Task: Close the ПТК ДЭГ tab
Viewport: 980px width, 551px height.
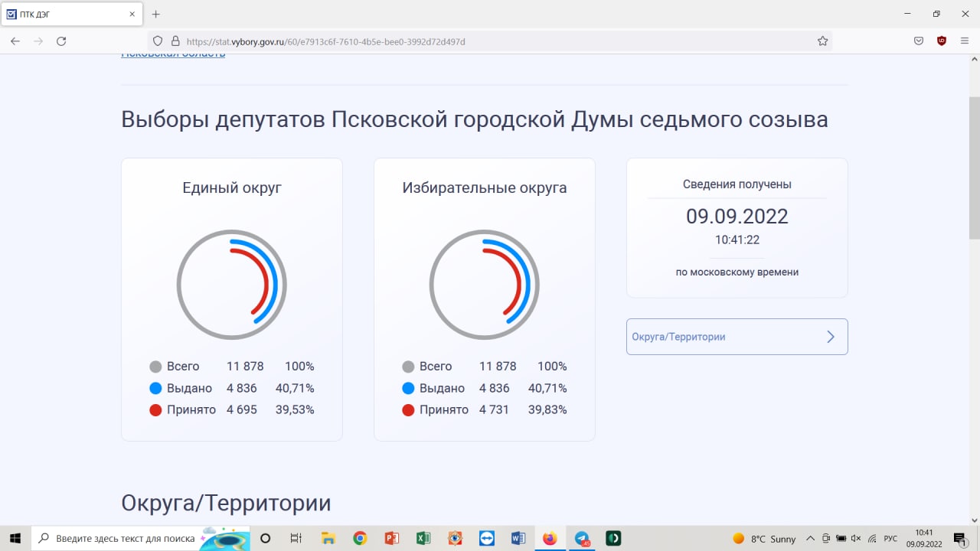Action: click(132, 14)
